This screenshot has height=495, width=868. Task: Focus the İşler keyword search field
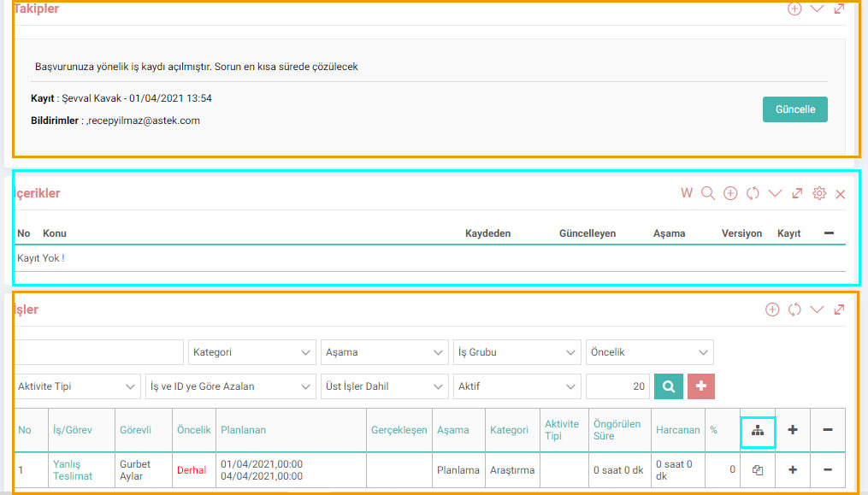(98, 352)
